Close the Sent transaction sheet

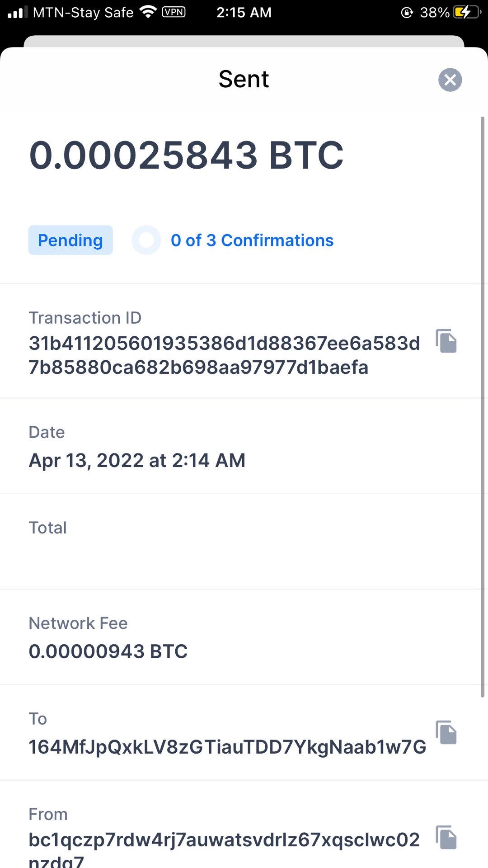click(450, 80)
